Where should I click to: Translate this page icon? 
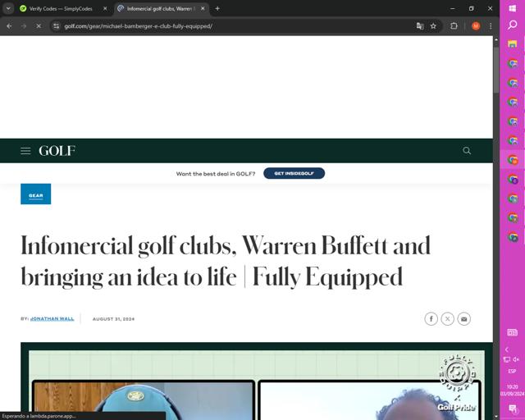coord(420,26)
